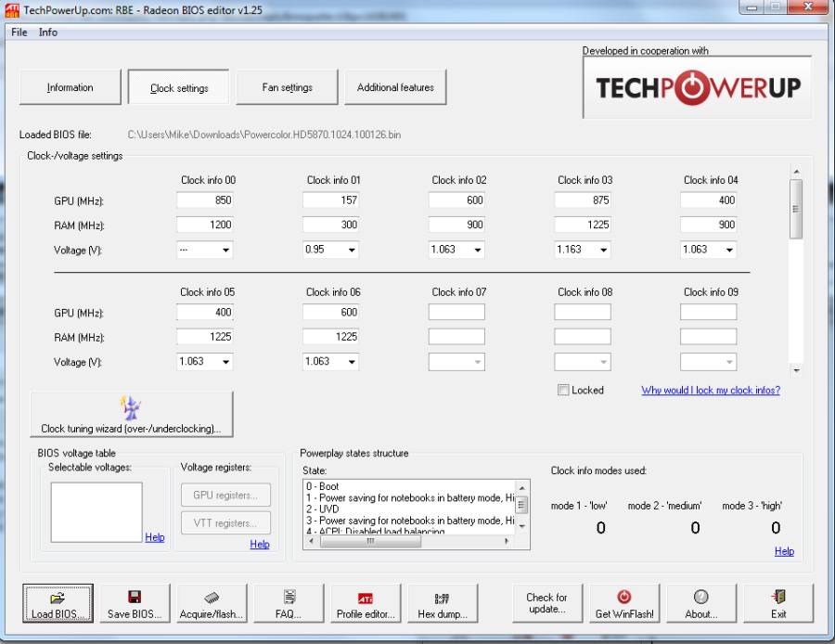Select state '1 - Power saving for notebooks'

click(x=409, y=498)
